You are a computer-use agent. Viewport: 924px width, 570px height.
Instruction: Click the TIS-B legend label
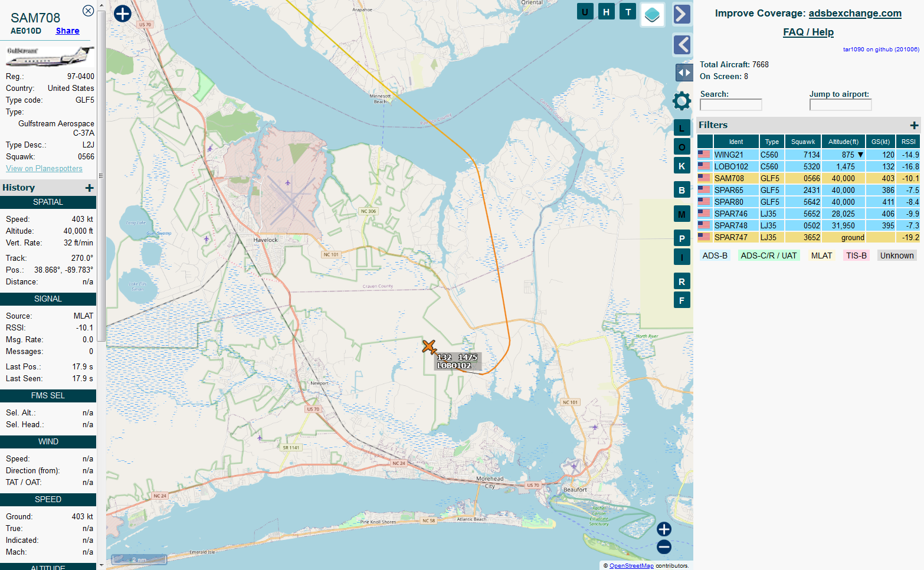[x=856, y=255]
